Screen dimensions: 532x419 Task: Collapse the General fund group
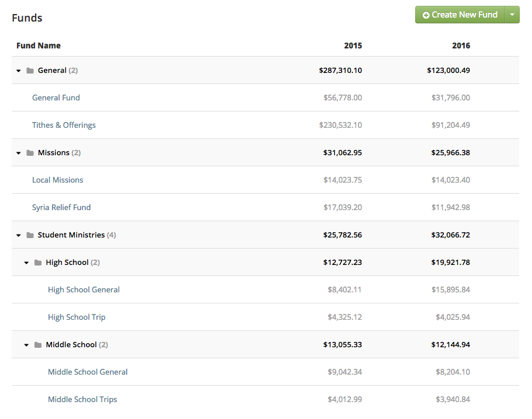tap(18, 70)
